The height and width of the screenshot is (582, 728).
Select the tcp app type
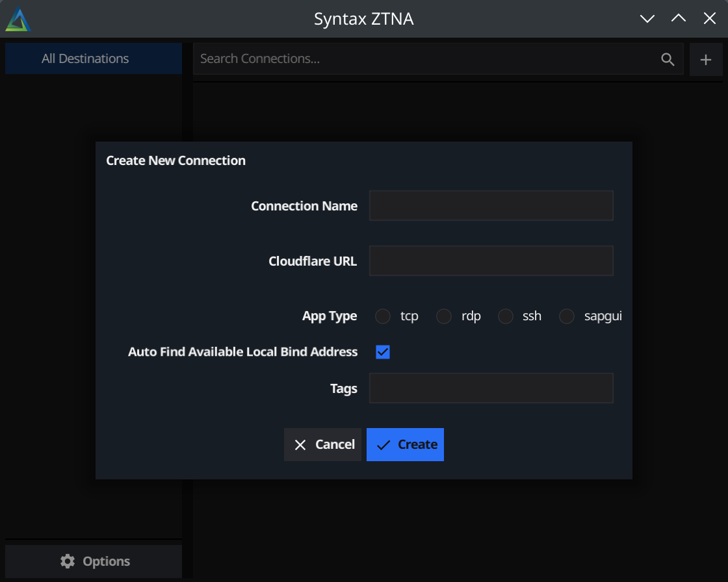(x=383, y=316)
